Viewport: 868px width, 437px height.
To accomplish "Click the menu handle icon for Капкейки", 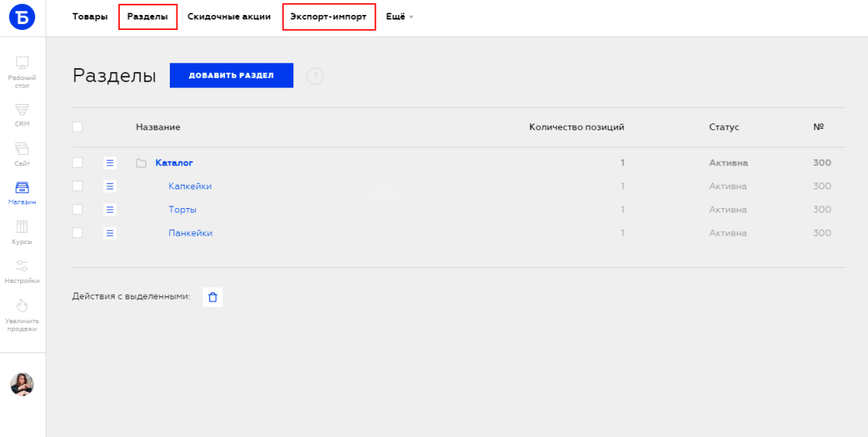I will coord(110,186).
